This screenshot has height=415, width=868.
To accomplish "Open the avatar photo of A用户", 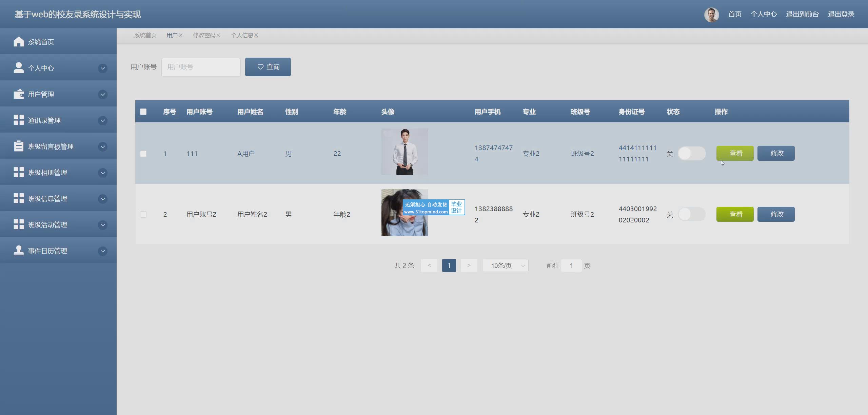I will pos(405,152).
